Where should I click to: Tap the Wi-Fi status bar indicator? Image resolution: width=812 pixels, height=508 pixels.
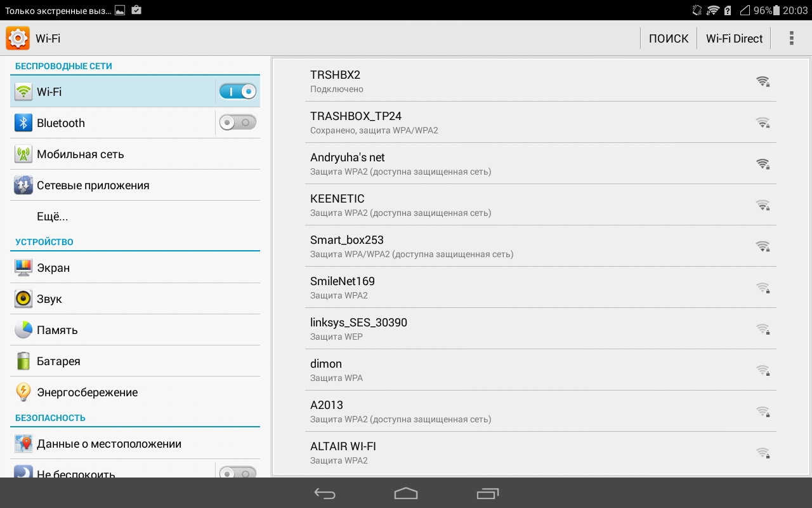(713, 10)
